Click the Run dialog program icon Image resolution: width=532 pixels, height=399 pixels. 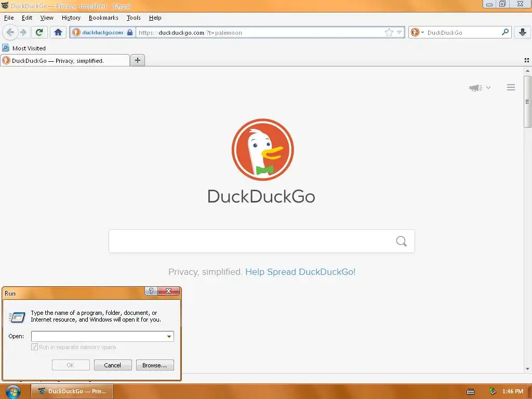coord(17,317)
